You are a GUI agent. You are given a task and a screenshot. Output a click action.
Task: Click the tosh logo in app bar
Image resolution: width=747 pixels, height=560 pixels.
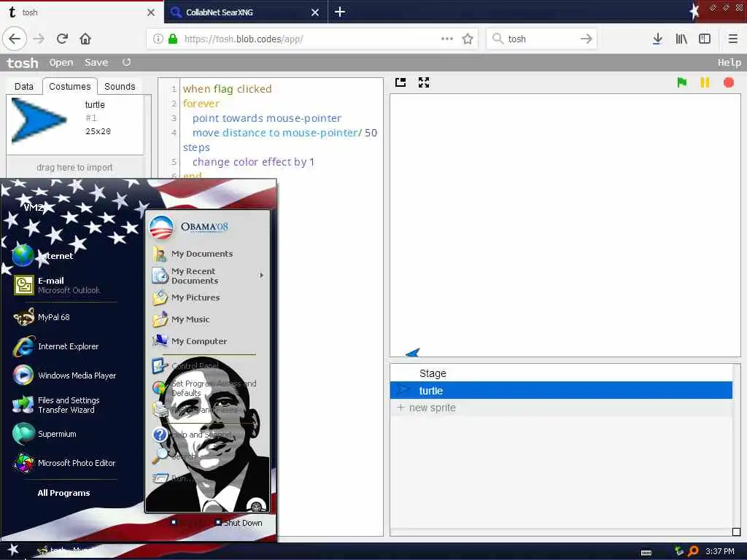click(x=23, y=63)
